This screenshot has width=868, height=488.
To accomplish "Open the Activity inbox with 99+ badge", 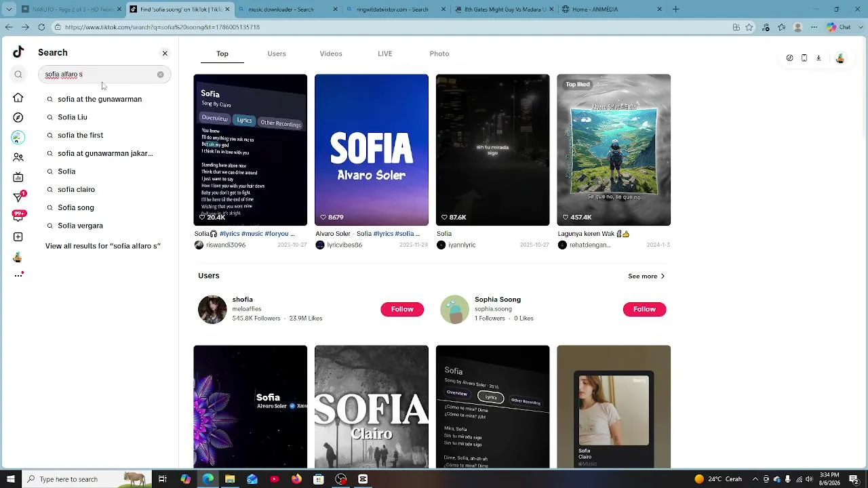I will (x=18, y=216).
